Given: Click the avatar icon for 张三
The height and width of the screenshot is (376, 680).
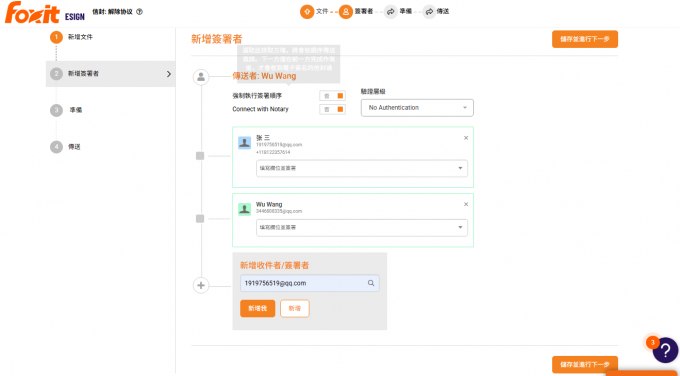Looking at the screenshot, I should coord(245,143).
